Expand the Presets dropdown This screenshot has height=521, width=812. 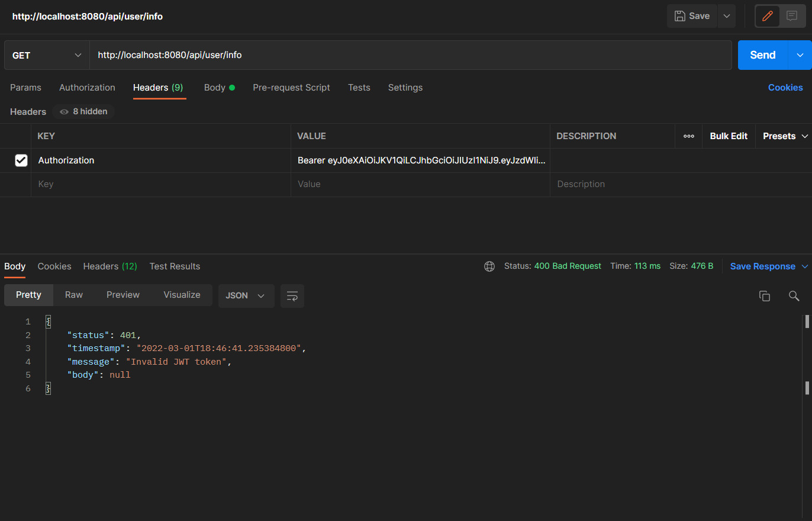click(785, 136)
